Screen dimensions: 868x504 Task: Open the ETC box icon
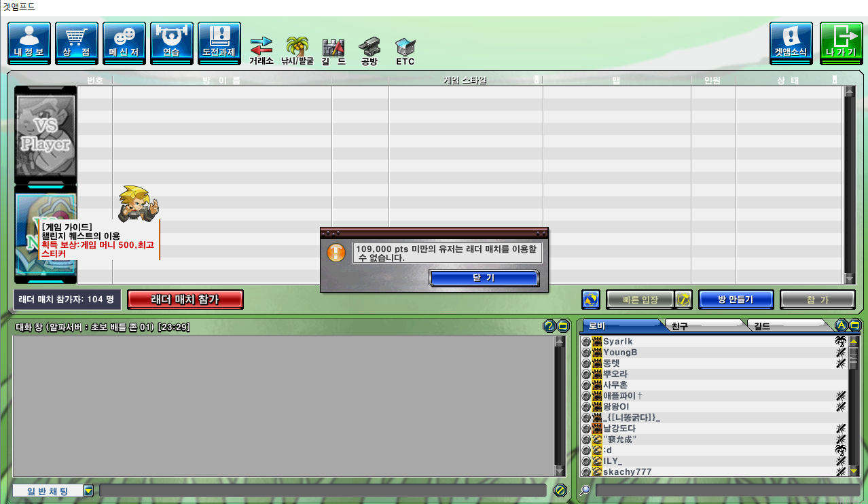click(x=405, y=50)
